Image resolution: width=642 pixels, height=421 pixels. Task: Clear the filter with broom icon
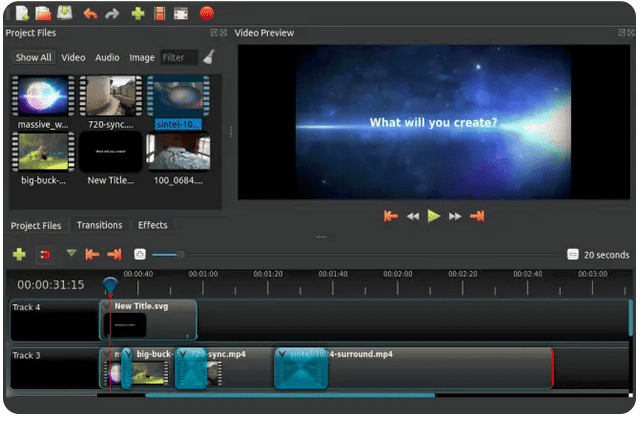pos(209,57)
